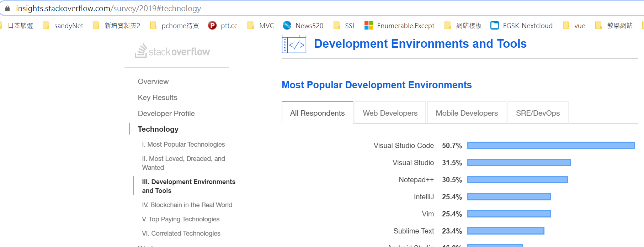Open the EGSK-Nextcloud bookmark
The image size is (644, 247).
[x=521, y=26]
